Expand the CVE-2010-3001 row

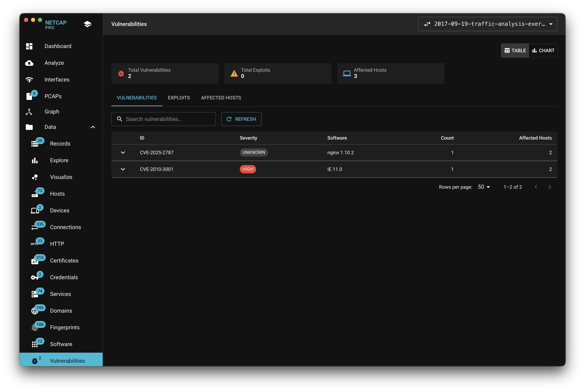(x=123, y=169)
